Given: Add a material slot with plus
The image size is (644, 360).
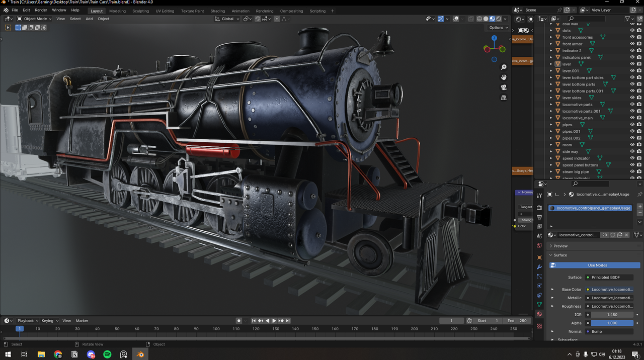Looking at the screenshot, I should click(640, 207).
